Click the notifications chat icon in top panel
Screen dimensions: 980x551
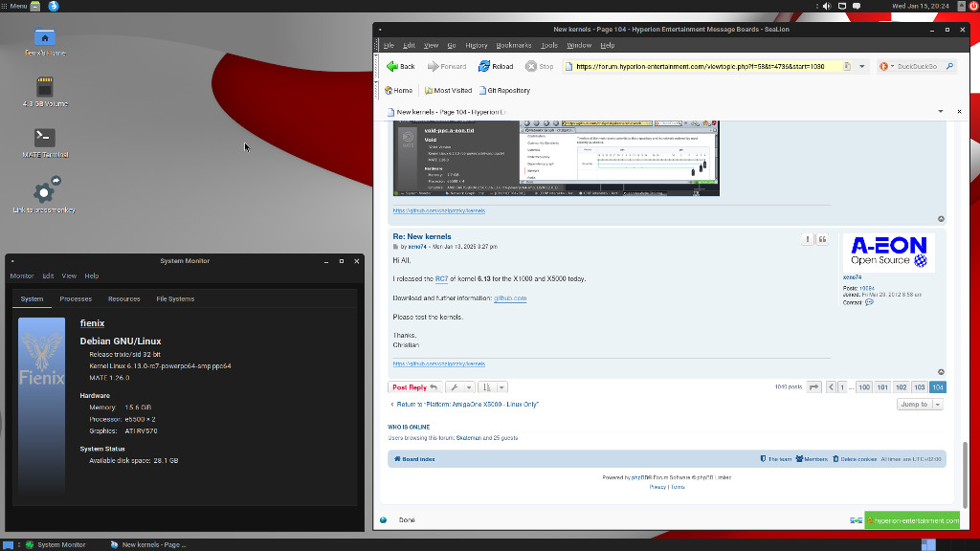tap(857, 6)
